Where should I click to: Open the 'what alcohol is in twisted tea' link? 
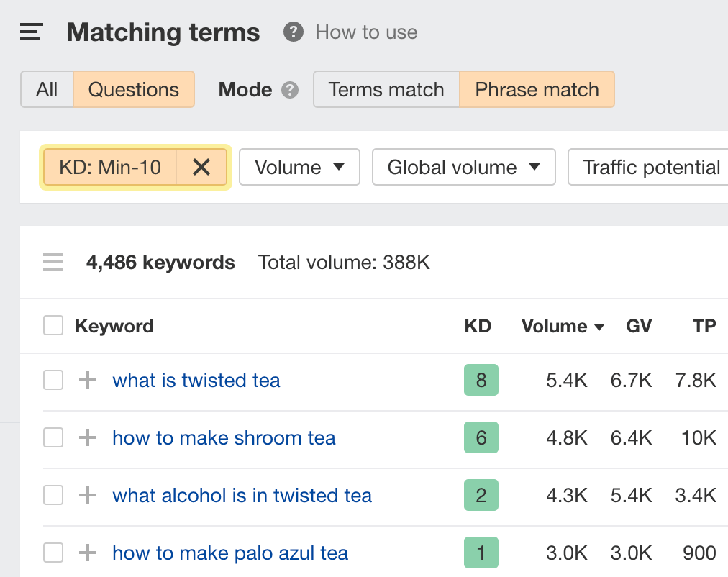(x=242, y=495)
